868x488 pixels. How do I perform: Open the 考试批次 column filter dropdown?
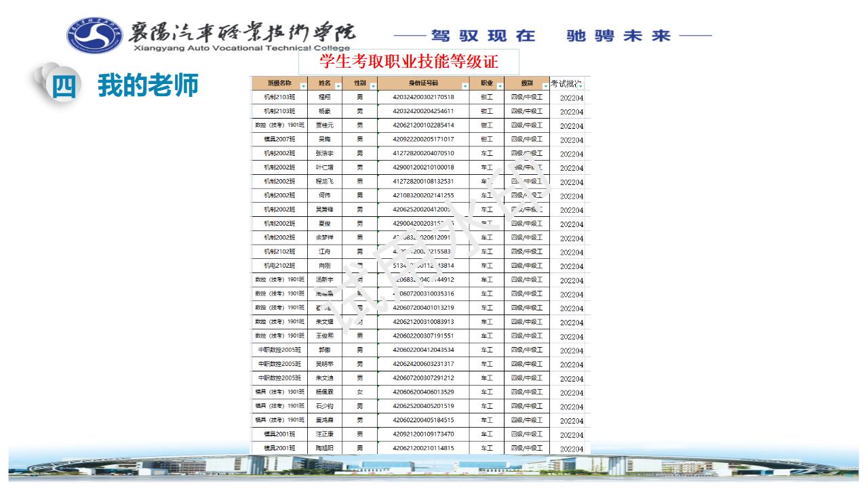tap(580, 86)
